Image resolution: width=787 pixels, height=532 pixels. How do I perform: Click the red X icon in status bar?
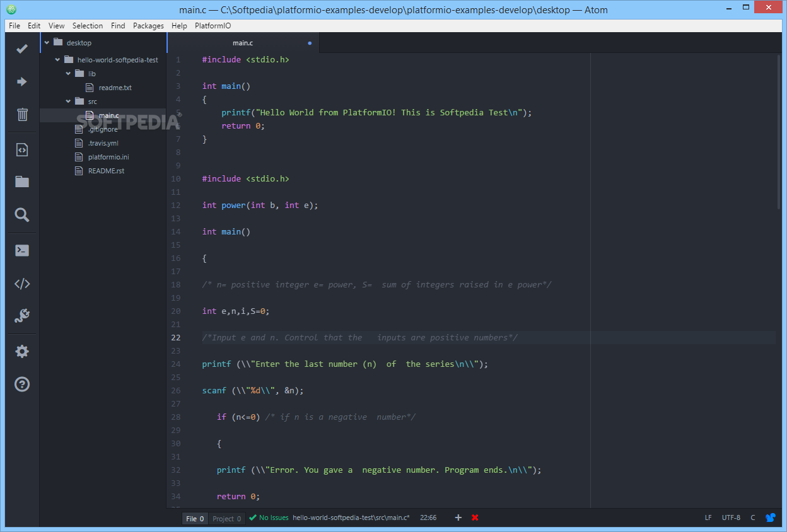point(475,518)
